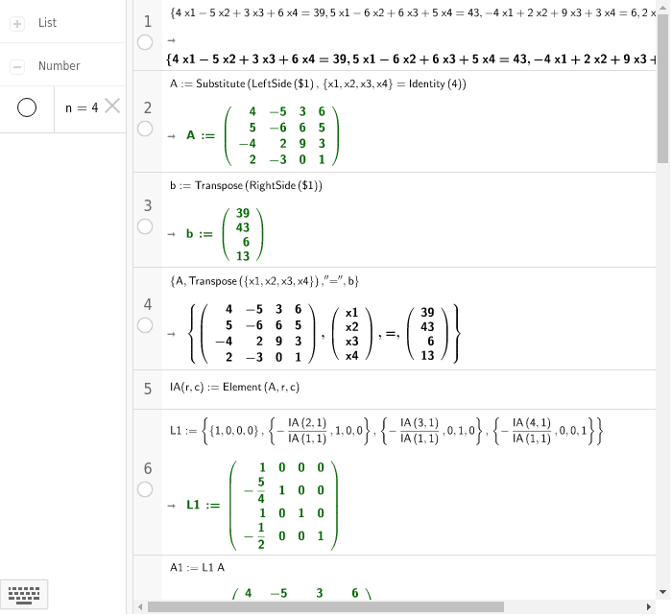Toggle visibility marker of CAS row 4

[x=145, y=325]
